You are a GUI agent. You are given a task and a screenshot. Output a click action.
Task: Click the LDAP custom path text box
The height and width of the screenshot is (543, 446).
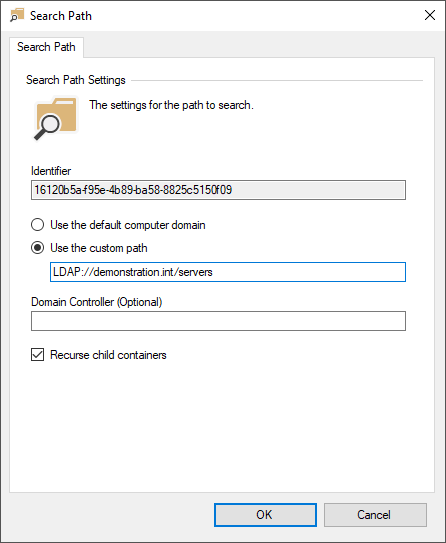228,272
